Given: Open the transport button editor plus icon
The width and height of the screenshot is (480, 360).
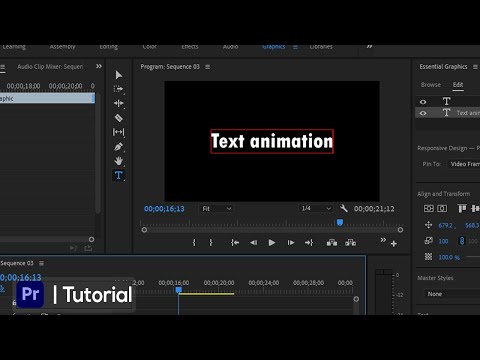Looking at the screenshot, I should point(394,244).
